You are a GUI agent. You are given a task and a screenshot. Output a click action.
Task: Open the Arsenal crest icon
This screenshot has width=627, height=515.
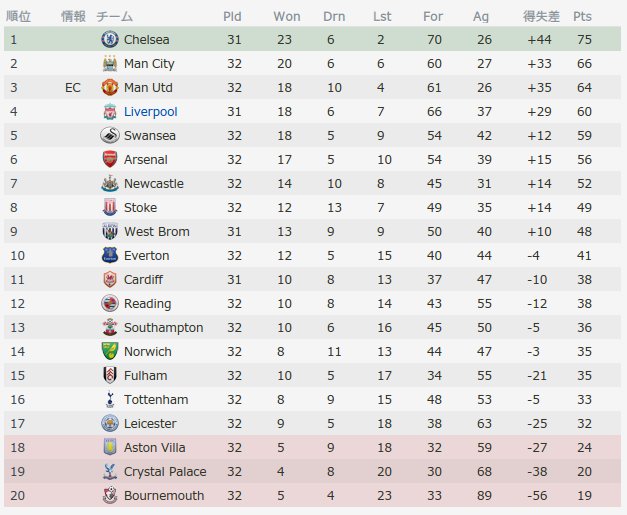[x=110, y=159]
